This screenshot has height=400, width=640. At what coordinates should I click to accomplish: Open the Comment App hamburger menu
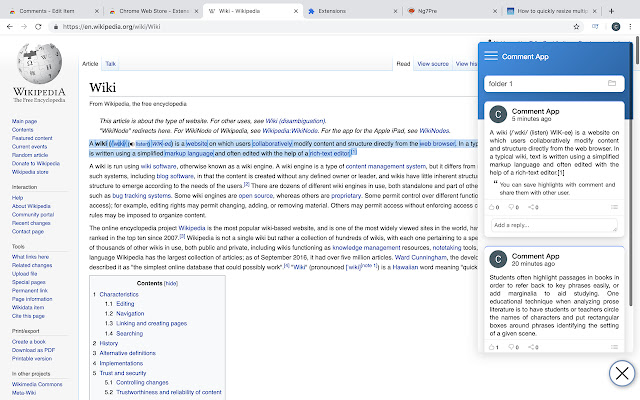pyautogui.click(x=491, y=57)
